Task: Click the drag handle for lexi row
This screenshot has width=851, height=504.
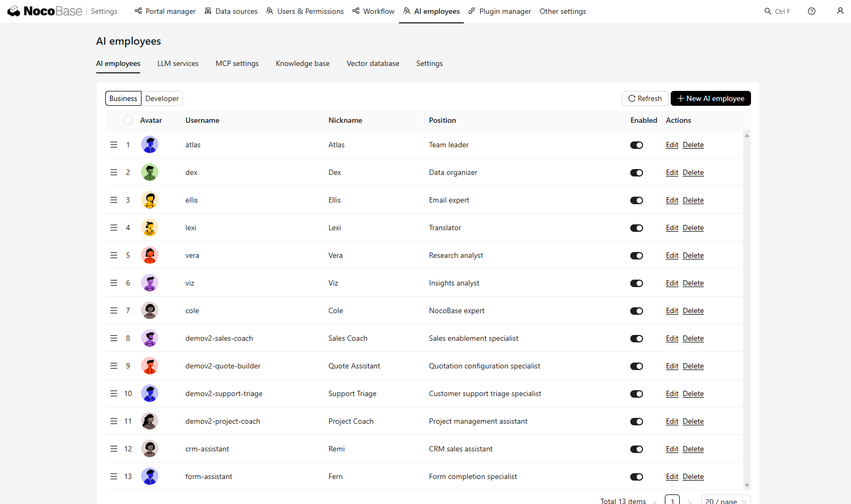Action: click(x=114, y=228)
